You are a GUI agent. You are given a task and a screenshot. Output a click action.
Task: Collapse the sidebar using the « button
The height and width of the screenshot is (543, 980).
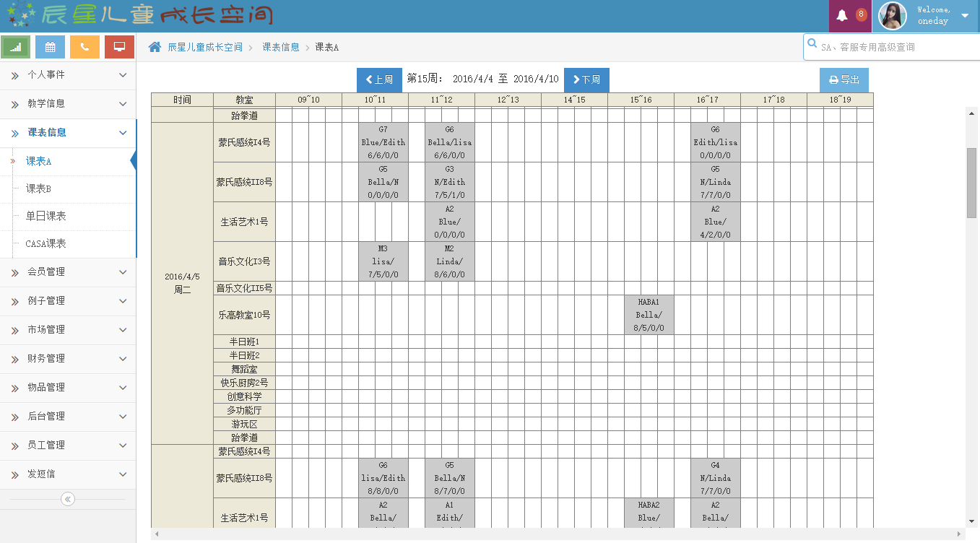(x=67, y=498)
